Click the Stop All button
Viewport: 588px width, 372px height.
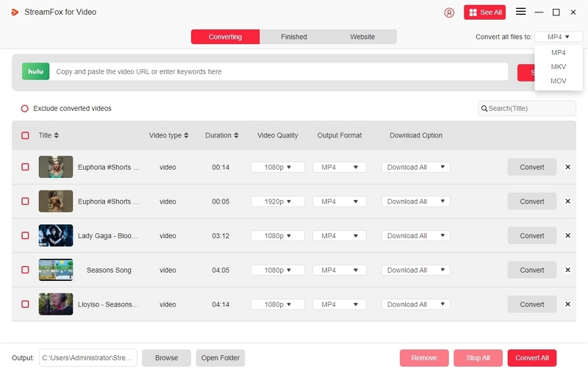click(x=478, y=358)
